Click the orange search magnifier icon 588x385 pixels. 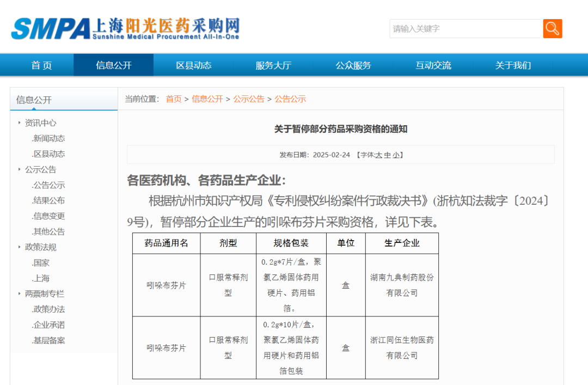point(552,28)
